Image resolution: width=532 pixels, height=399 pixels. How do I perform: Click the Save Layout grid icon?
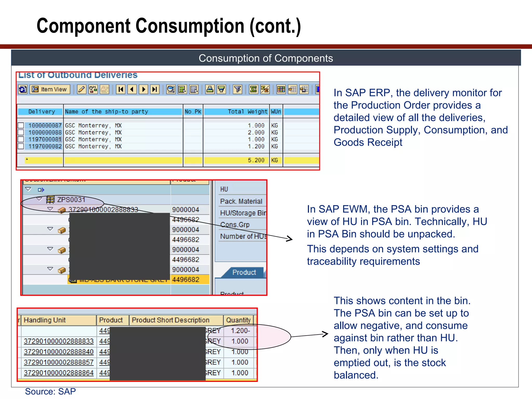304,90
